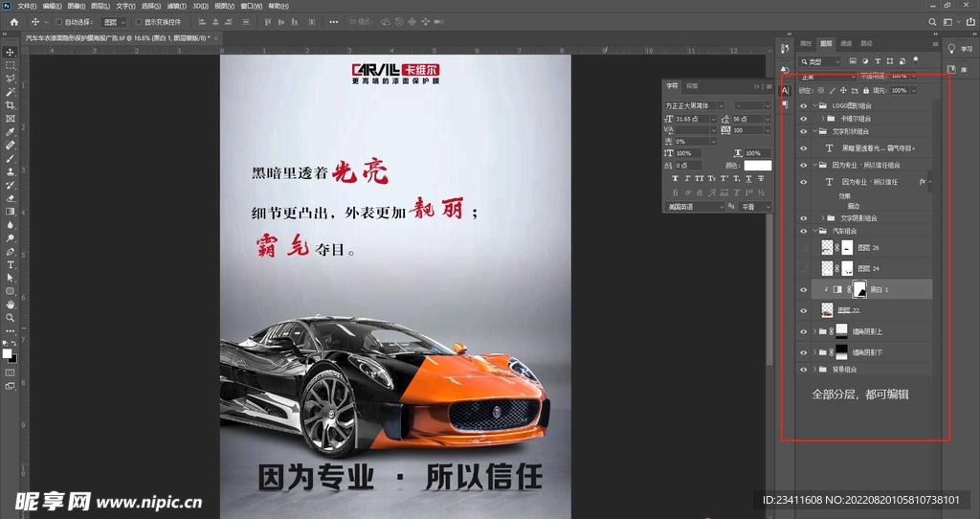
Task: Select the Clone Stamp tool
Action: coord(10,171)
